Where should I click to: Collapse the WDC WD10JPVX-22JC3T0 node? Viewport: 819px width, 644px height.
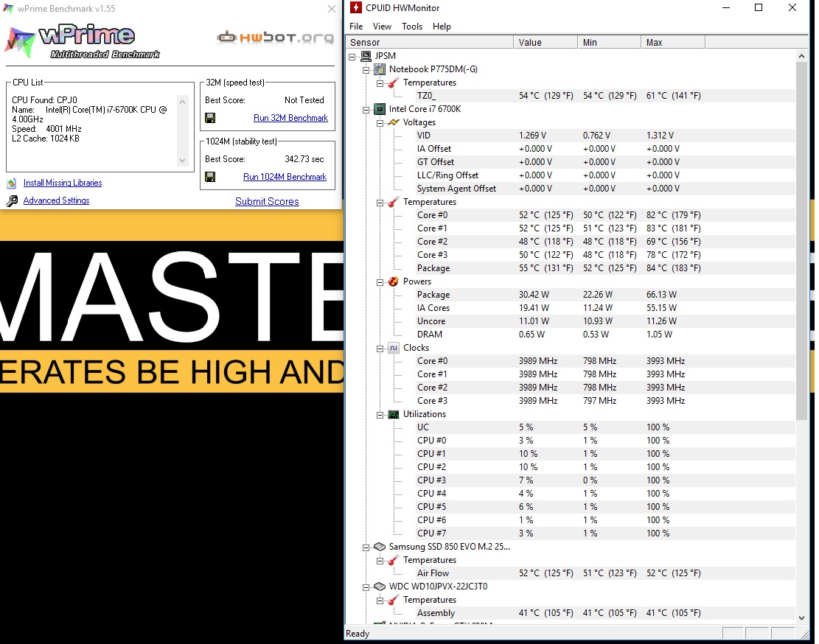coord(366,587)
